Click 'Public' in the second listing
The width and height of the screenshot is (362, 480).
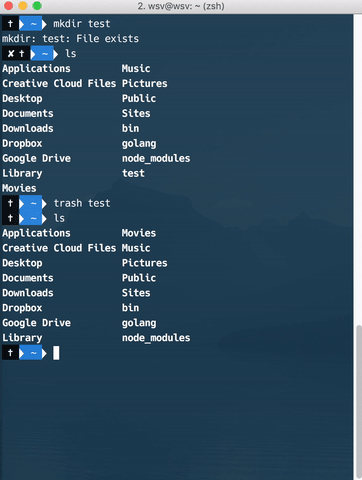[139, 278]
